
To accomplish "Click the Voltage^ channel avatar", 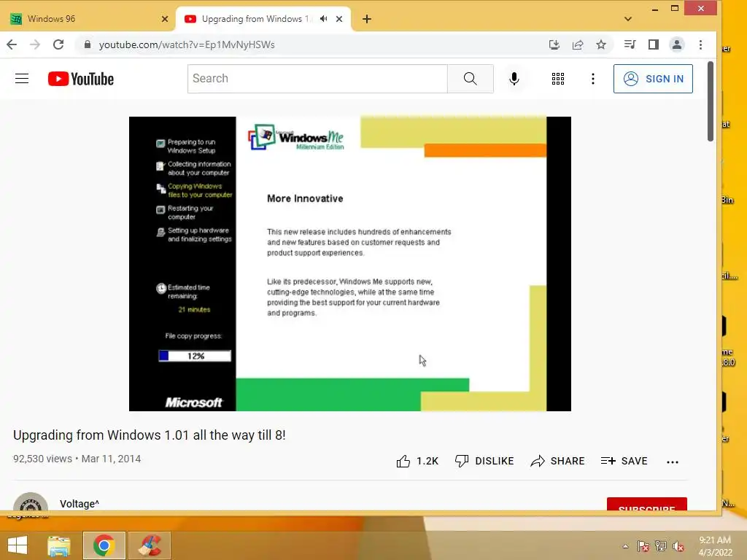I will tap(31, 502).
